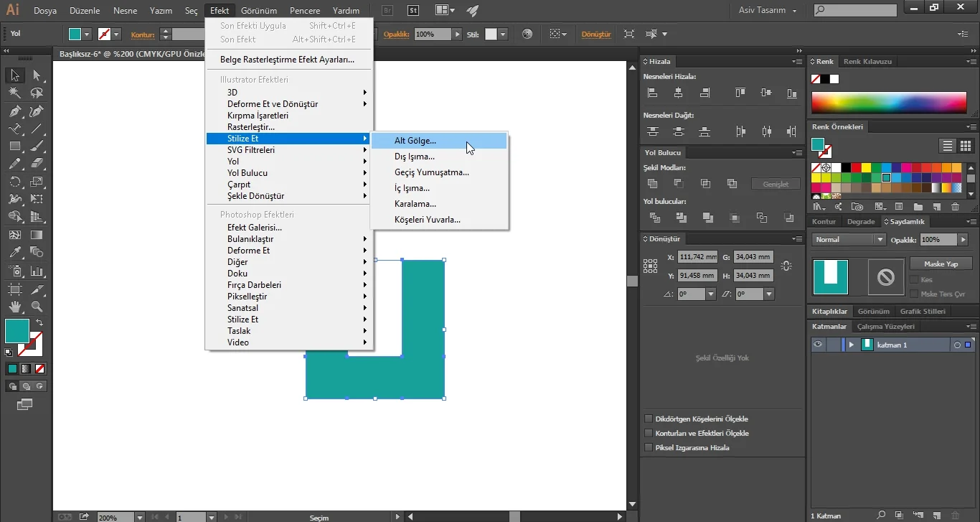Click horizontal align left icon
This screenshot has width=980, height=522.
[652, 93]
